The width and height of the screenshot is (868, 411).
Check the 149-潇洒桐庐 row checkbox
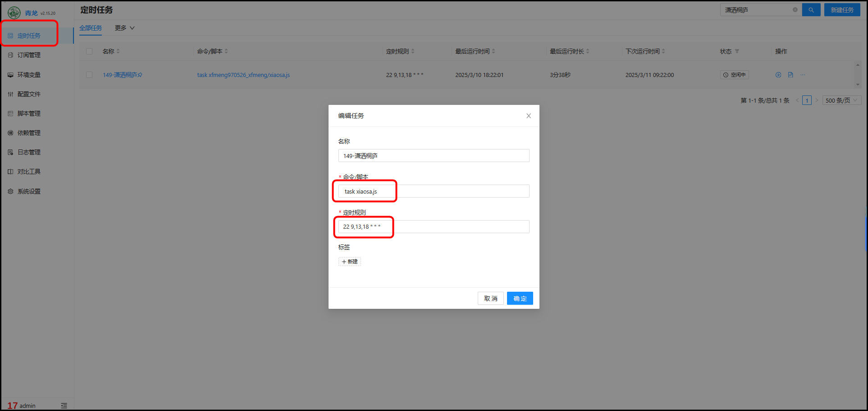[89, 75]
